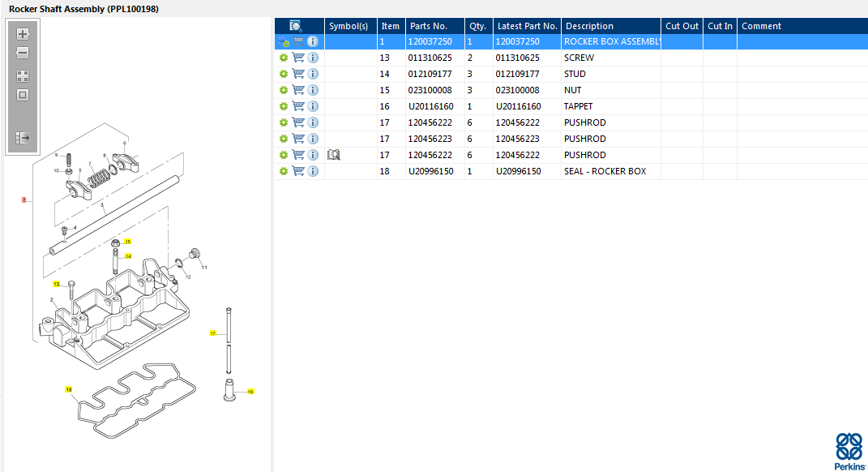
Task: Click callout 17 pushrod label in diagram
Action: 213,333
